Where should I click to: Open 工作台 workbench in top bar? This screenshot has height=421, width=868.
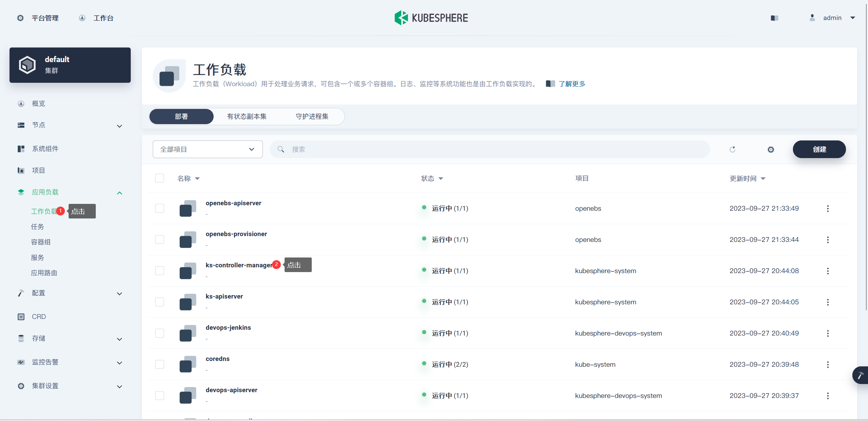coord(104,18)
